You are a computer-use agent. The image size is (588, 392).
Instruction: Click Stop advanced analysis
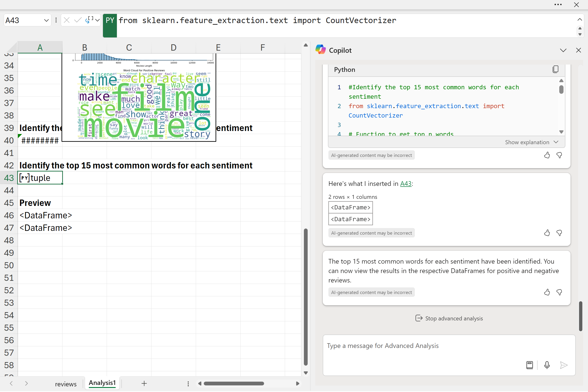(x=449, y=318)
